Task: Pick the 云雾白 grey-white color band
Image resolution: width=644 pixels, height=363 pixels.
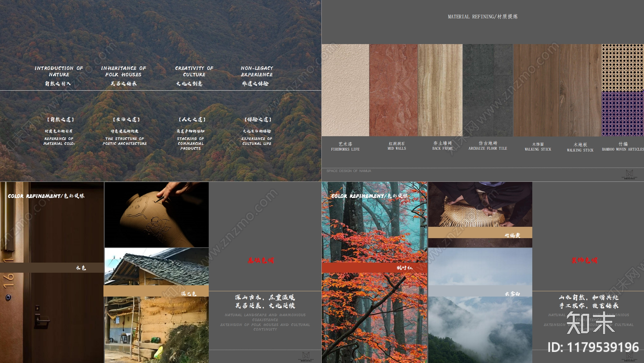Action: point(480,291)
